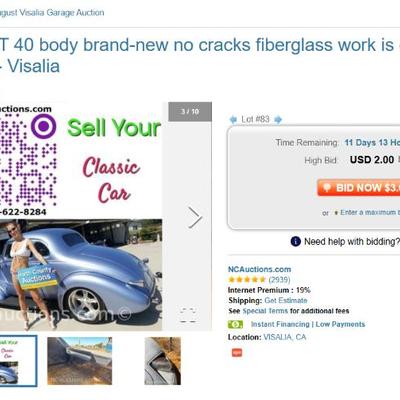Select the middle car body thumbnail
The height and width of the screenshot is (400, 400).
(80, 361)
